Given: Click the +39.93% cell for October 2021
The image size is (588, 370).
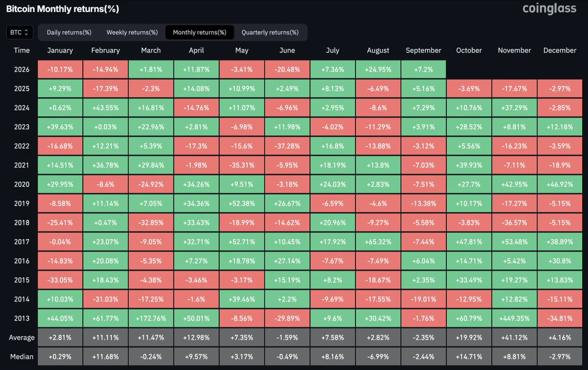Looking at the screenshot, I should [x=469, y=165].
